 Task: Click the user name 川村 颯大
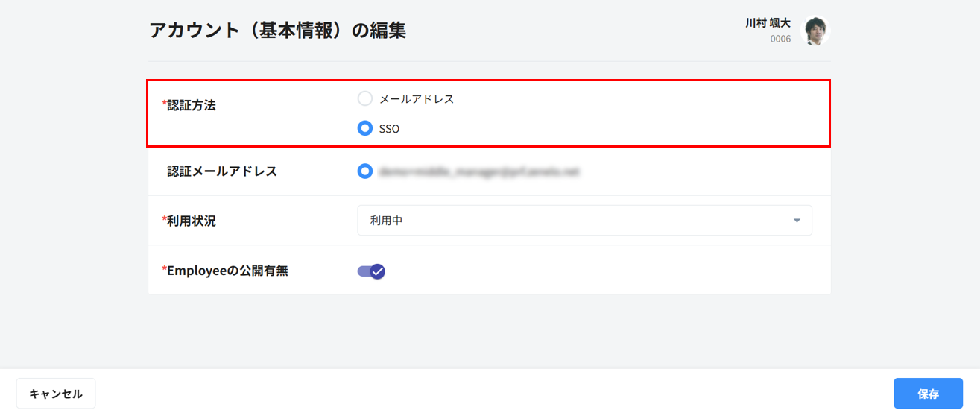pos(768,23)
